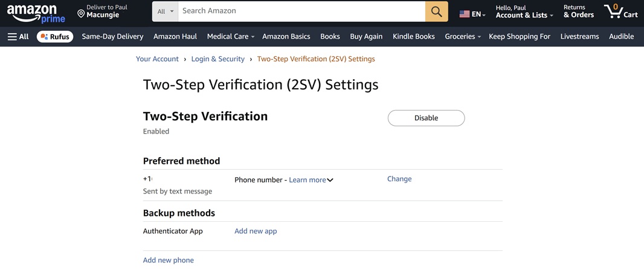Viewport: 644px width, 269px height.
Task: Click the search magnifier icon
Action: [436, 11]
